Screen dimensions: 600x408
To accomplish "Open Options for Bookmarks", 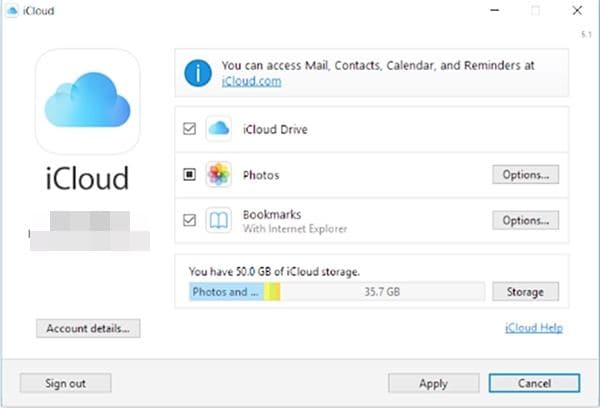I will pos(525,220).
